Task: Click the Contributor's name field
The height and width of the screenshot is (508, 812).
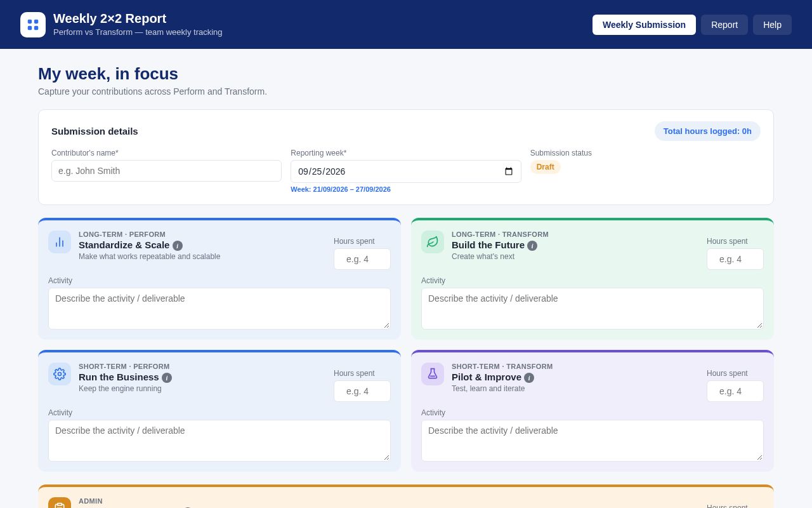Action: [166, 171]
